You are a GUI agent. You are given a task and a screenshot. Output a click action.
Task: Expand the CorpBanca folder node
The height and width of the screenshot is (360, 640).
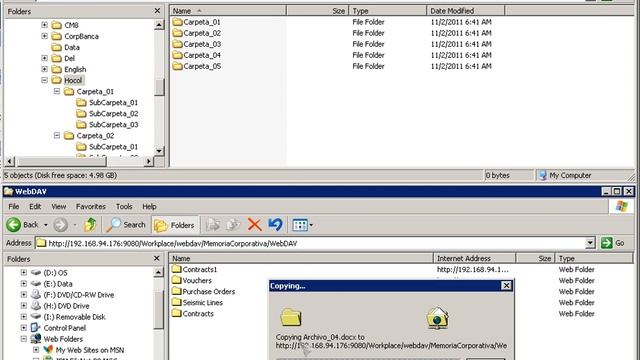click(44, 36)
